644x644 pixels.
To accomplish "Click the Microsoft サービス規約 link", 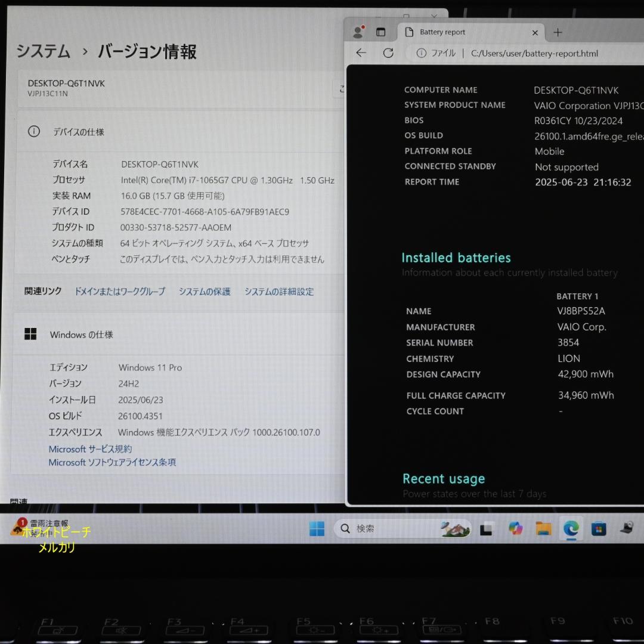I will click(x=90, y=449).
